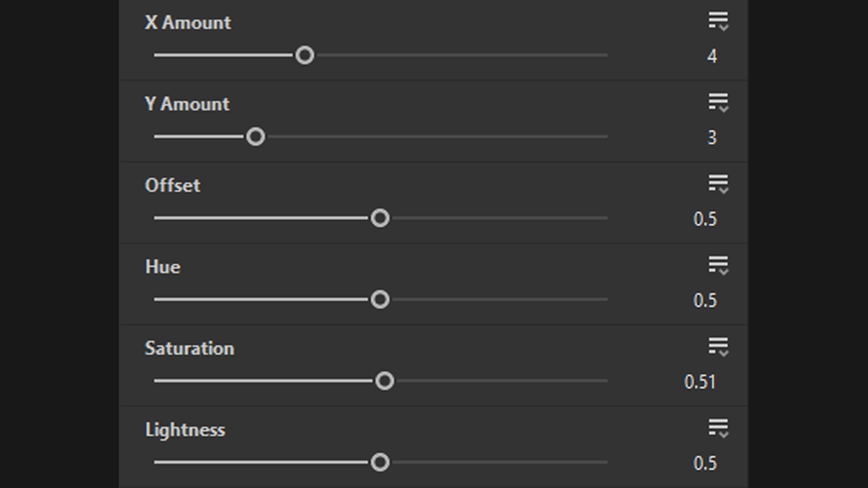The image size is (868, 488).
Task: Open the X Amount parameter options menu icon
Action: (x=718, y=21)
